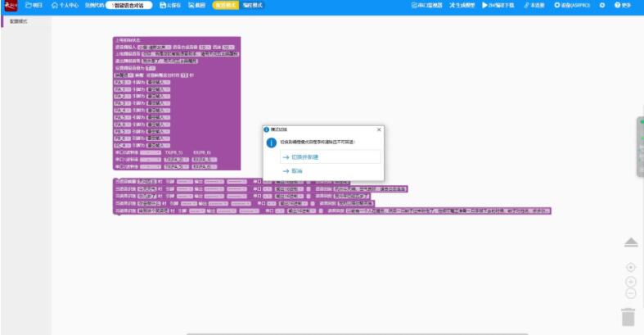Close the mode switch dialog
The image size is (644, 335).
[x=379, y=129]
